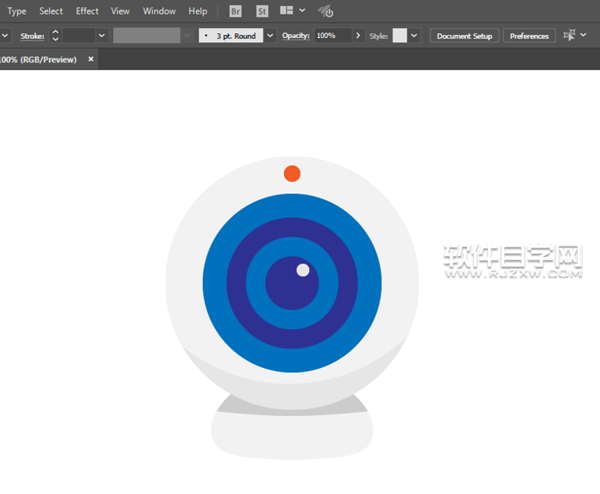Open the Type menu
Image resolution: width=600 pixels, height=494 pixels.
pyautogui.click(x=17, y=11)
